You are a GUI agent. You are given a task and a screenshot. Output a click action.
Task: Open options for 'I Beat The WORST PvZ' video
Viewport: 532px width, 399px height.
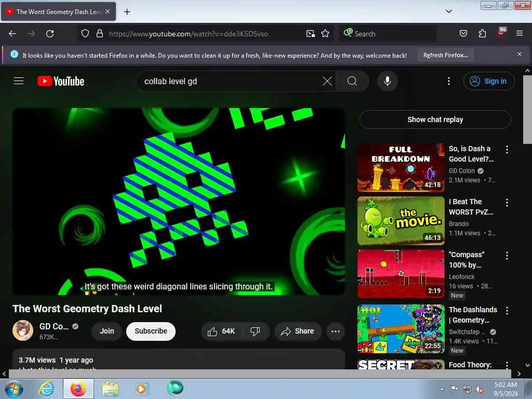[507, 203]
